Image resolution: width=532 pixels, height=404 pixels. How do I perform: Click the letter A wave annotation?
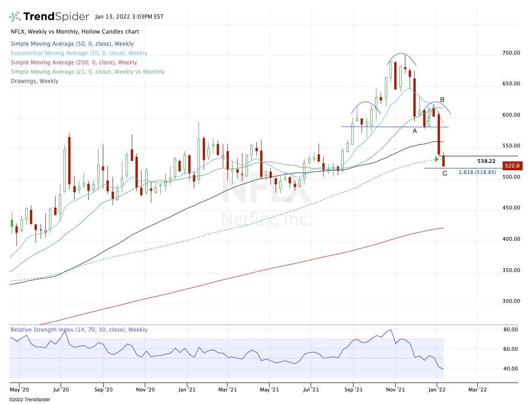[415, 131]
